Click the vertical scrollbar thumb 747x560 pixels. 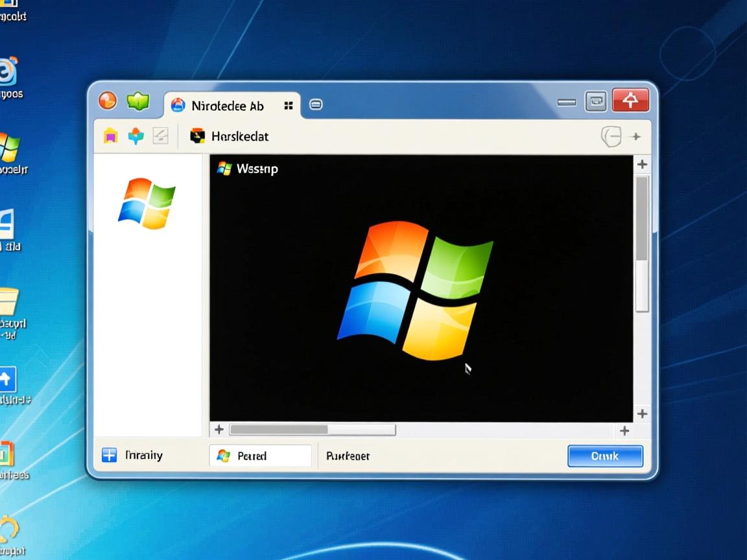(x=641, y=217)
